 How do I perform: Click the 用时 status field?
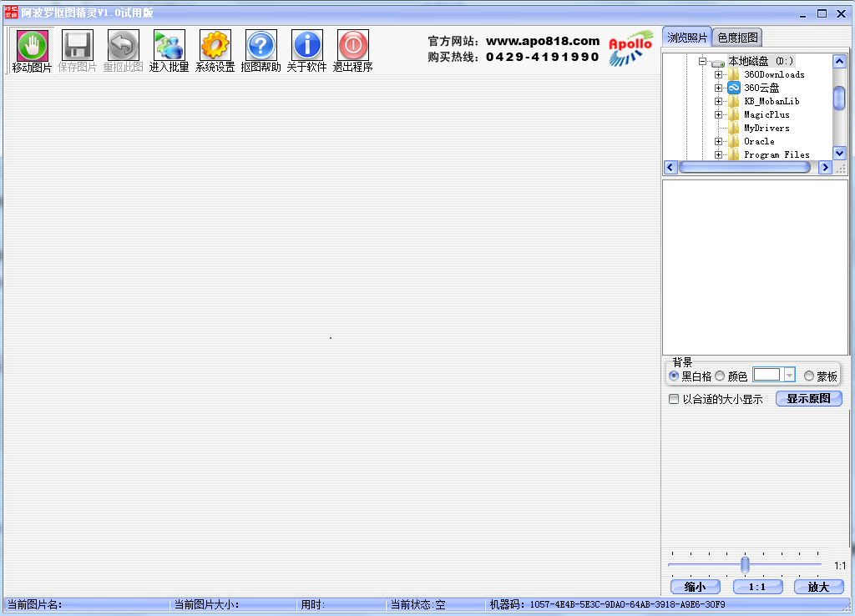point(342,604)
